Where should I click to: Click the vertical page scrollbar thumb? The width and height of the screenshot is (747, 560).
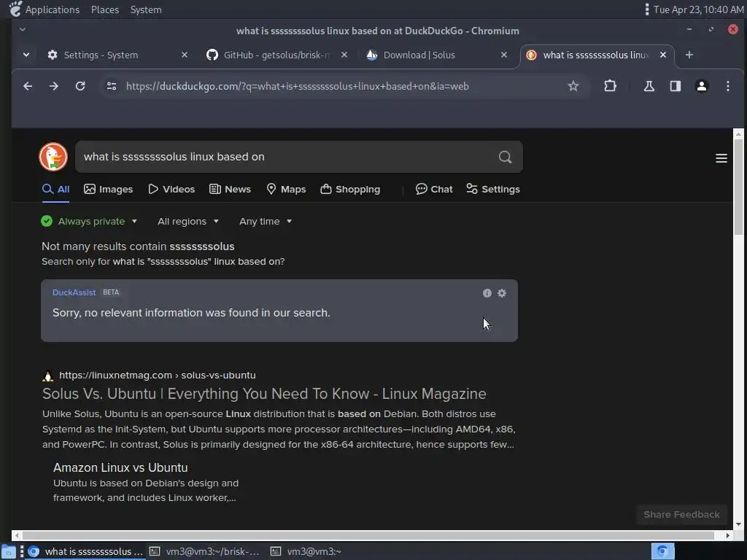point(738,186)
